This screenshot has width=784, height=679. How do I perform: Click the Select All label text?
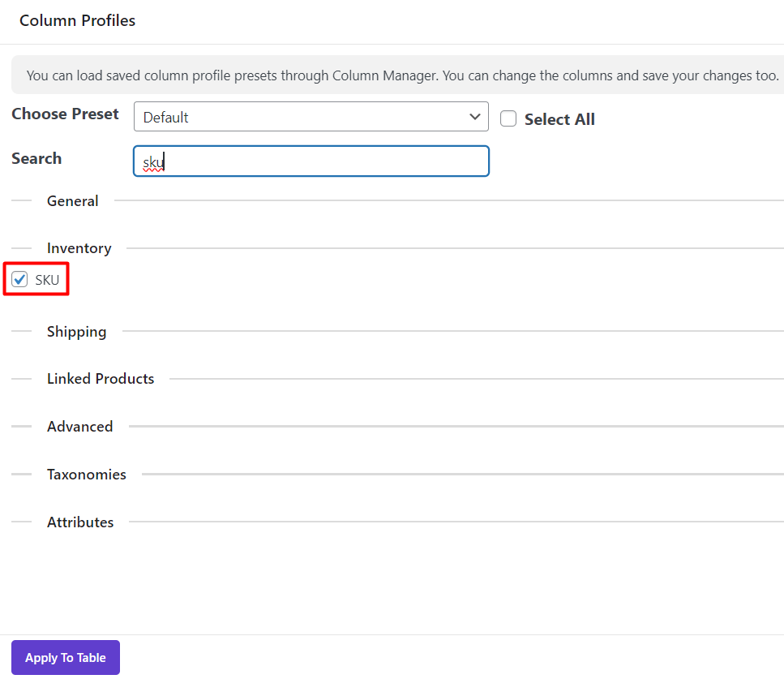tap(559, 119)
